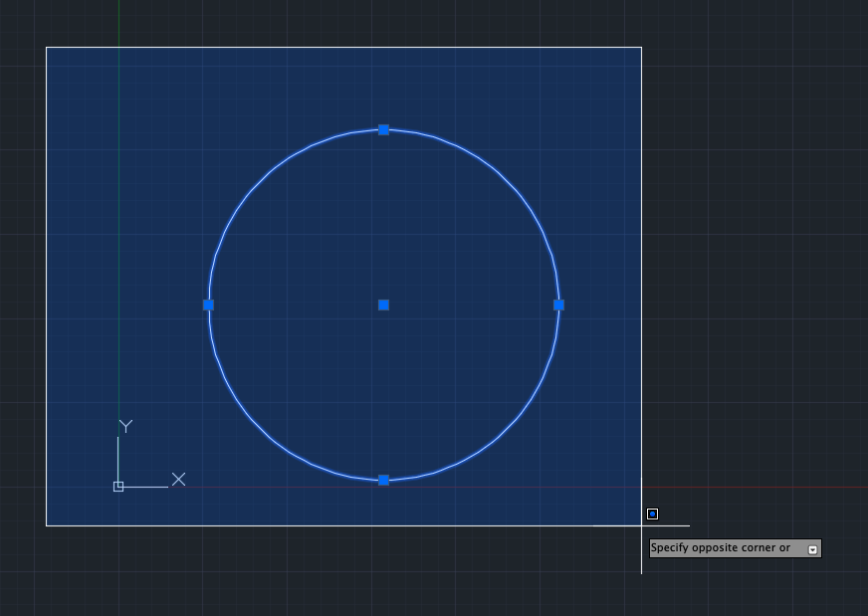Select the center grip of the circle
This screenshot has height=616, width=868.
coord(383,305)
